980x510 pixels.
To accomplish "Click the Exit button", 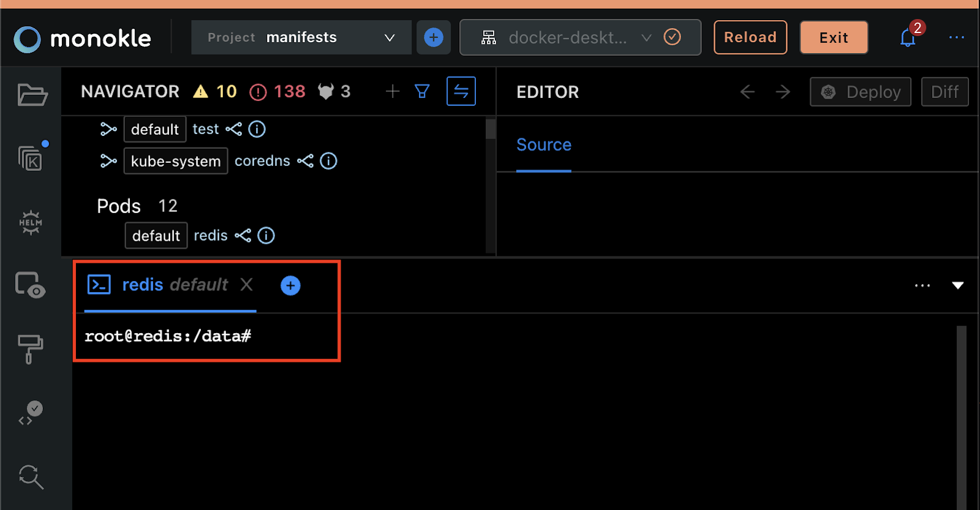I will pos(834,37).
